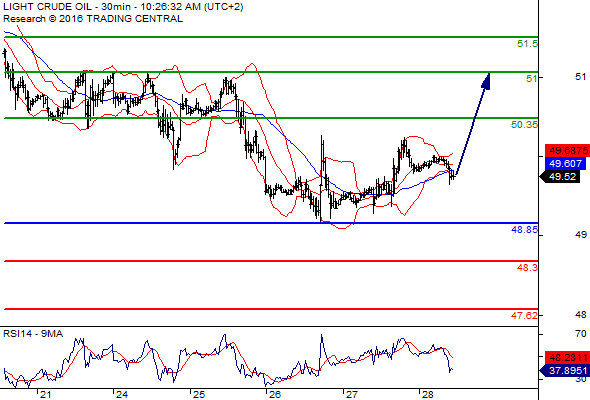Click the blue 49.607 moving average tag
The width and height of the screenshot is (590, 400).
(x=565, y=164)
